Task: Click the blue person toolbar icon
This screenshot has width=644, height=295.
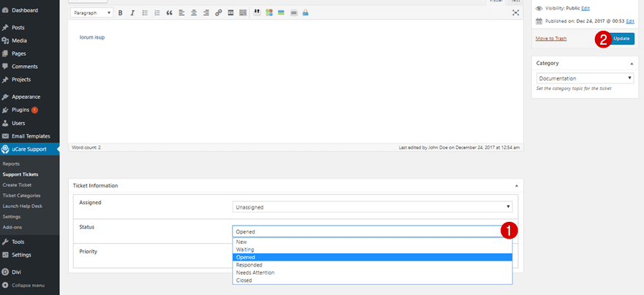Action: click(306, 12)
